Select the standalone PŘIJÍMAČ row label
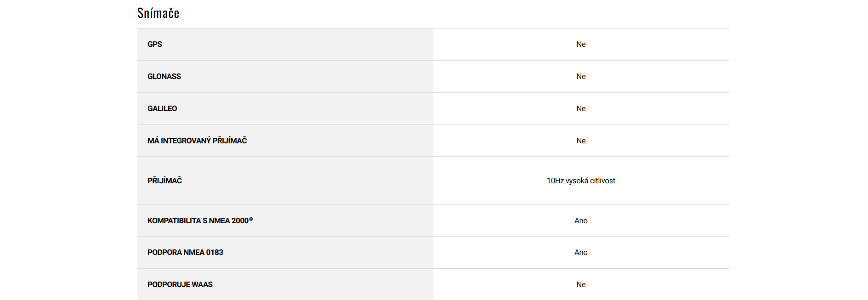The width and height of the screenshot is (868, 300). pos(165,181)
